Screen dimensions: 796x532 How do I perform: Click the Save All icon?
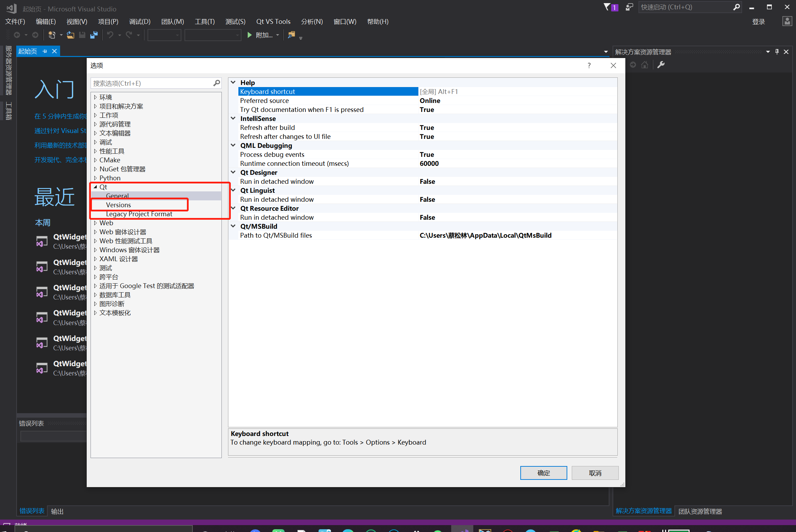[94, 35]
